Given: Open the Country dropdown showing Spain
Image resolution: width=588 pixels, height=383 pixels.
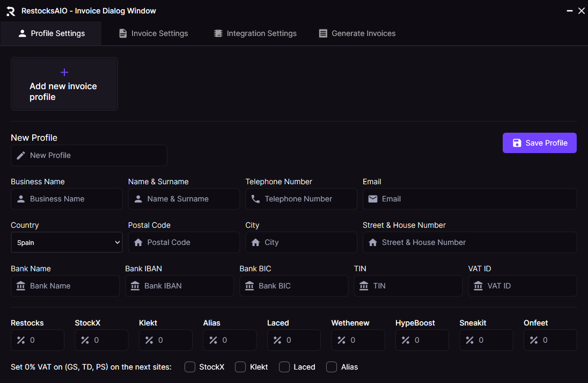Looking at the screenshot, I should pyautogui.click(x=67, y=243).
